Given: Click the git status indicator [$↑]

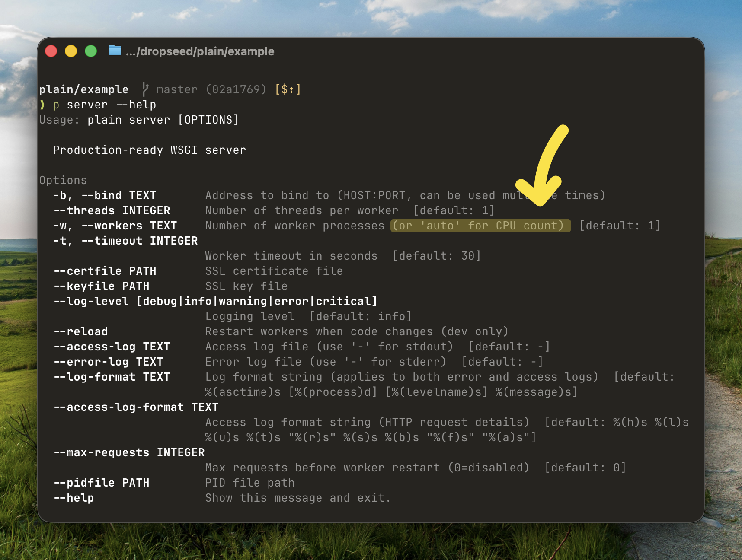Looking at the screenshot, I should click(288, 89).
